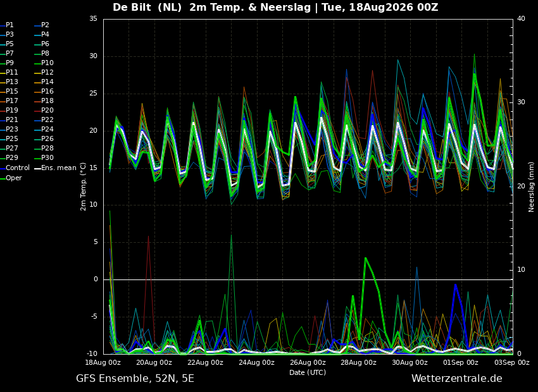Click the 40 value on Neerslag axis
This screenshot has width=538, height=392.
(x=521, y=19)
